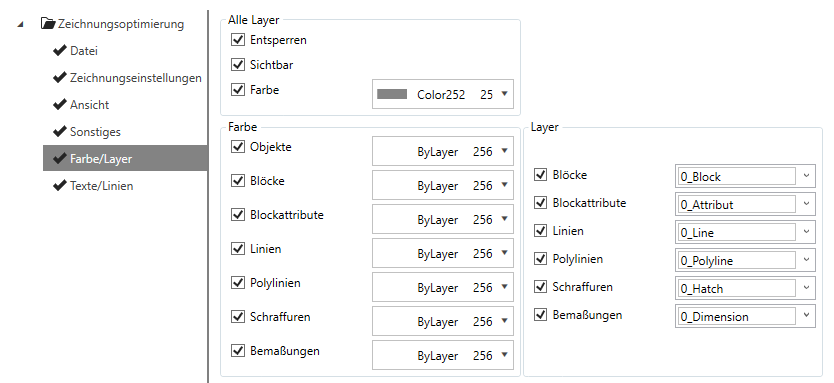
Task: Click checkmark icon next to Zeichnungseinstellungen
Action: (x=60, y=78)
